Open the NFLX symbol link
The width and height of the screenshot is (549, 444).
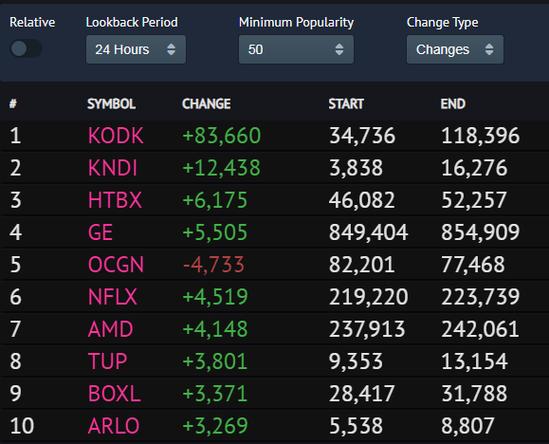[112, 297]
